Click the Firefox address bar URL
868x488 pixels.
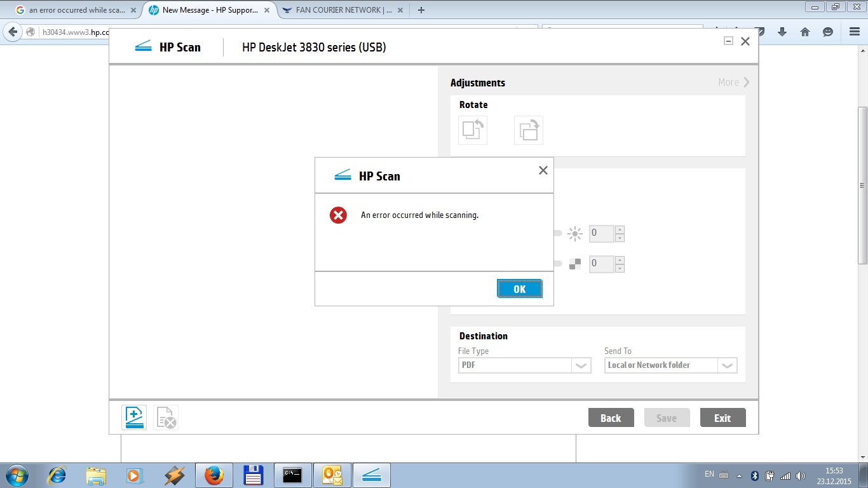75,32
